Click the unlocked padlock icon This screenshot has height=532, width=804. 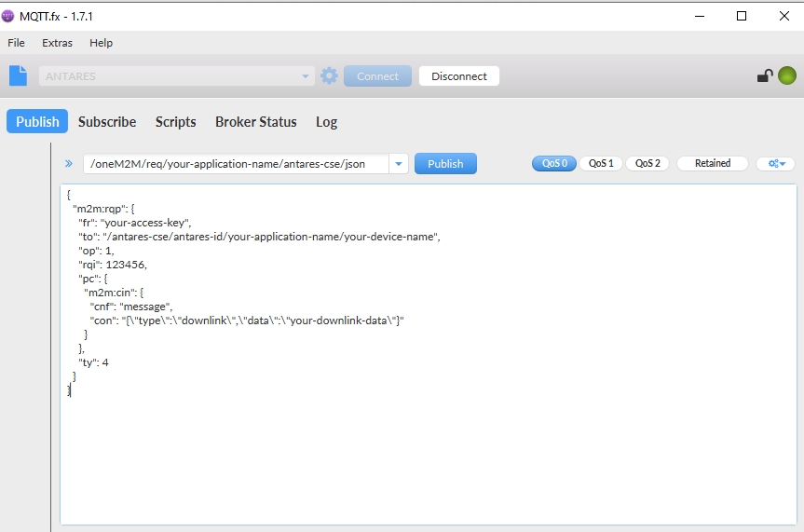[765, 75]
